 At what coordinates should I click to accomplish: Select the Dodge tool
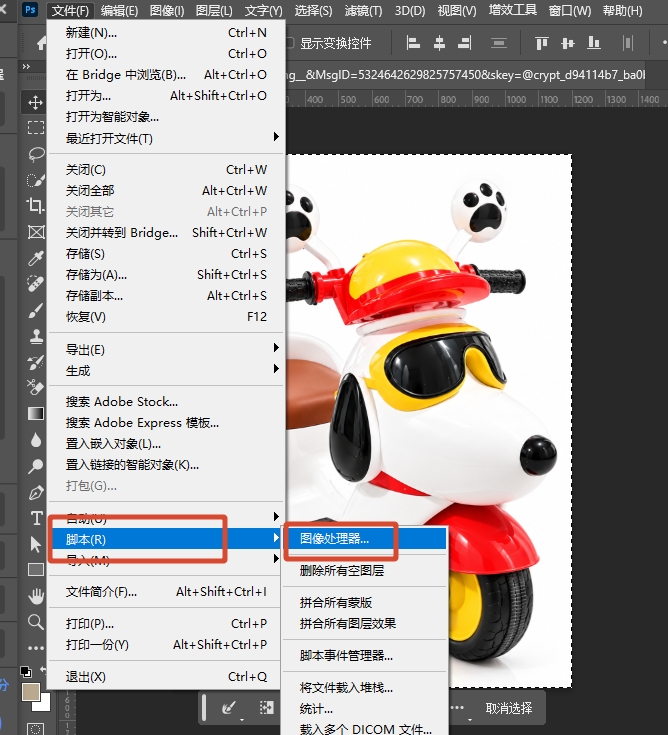click(36, 466)
